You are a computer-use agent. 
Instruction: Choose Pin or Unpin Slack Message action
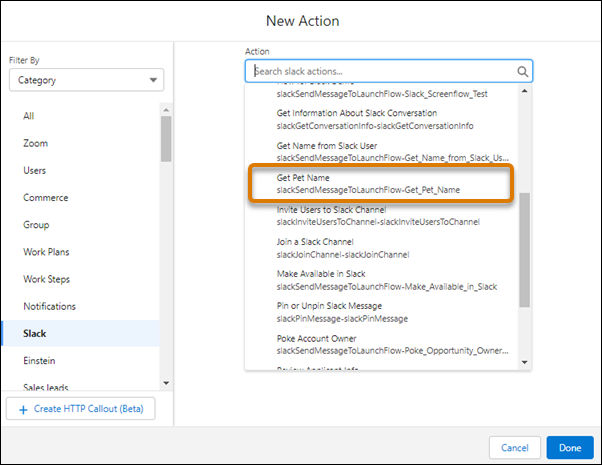[382, 312]
